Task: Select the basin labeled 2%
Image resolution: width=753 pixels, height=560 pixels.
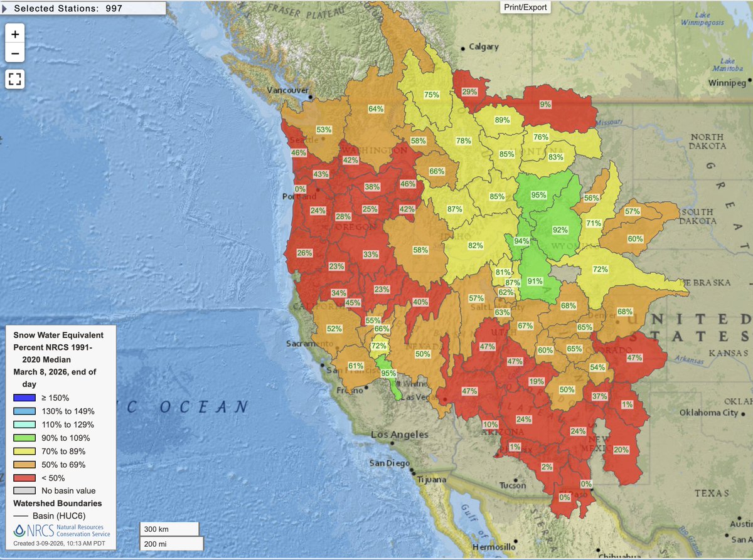Action: click(x=547, y=467)
